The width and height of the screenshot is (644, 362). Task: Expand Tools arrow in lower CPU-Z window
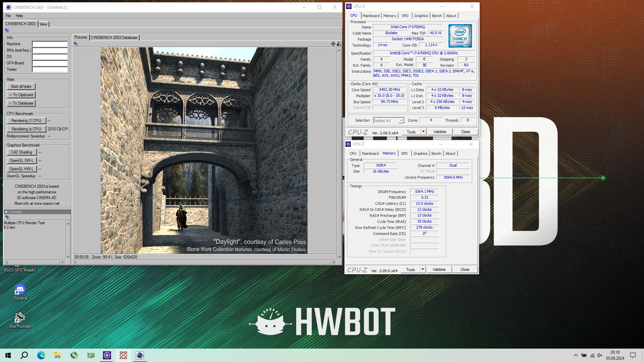click(x=423, y=269)
